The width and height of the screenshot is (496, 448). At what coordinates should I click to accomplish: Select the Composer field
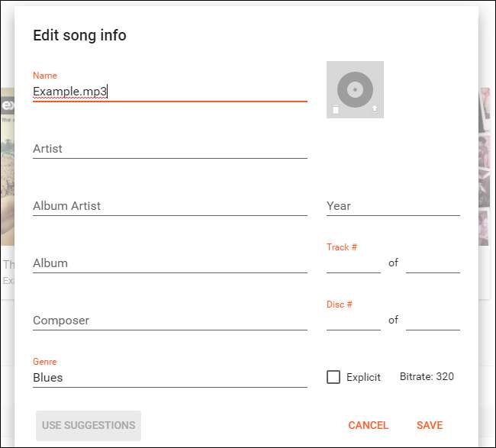[169, 321]
